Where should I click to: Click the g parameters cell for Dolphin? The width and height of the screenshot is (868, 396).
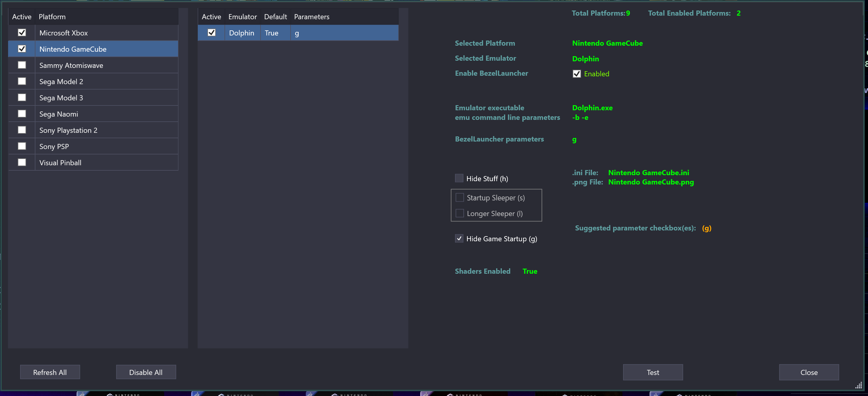pos(344,33)
